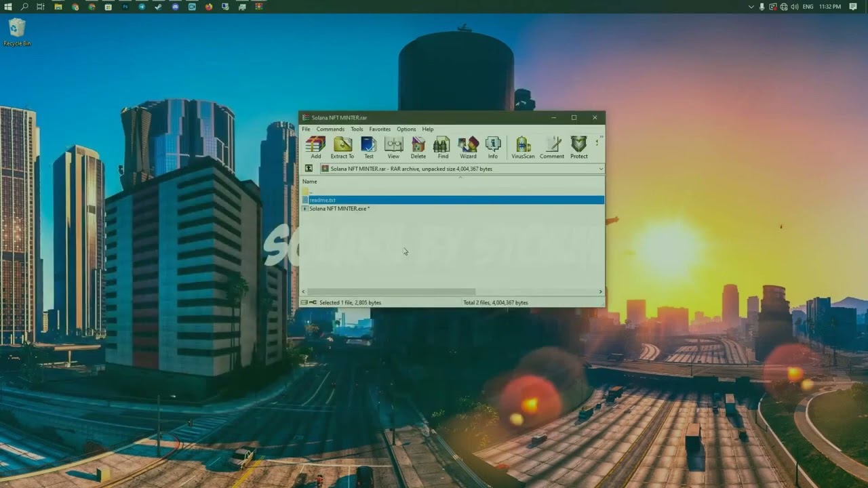Run the Test archive tool
The image size is (868, 488).
click(368, 147)
